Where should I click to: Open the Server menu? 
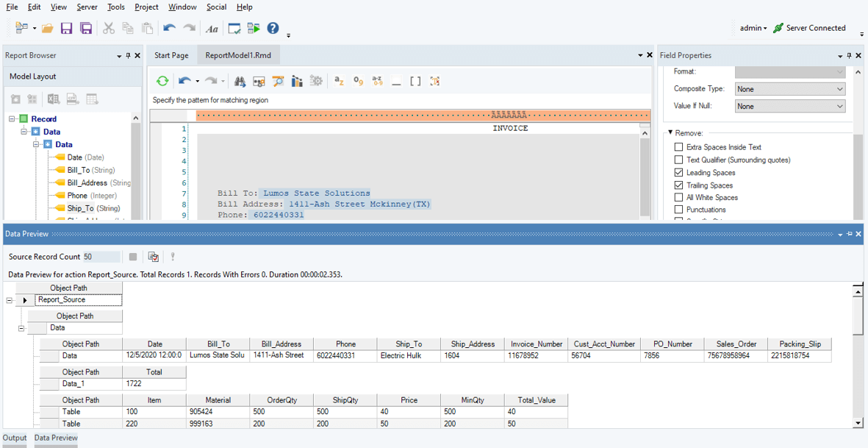click(x=87, y=7)
